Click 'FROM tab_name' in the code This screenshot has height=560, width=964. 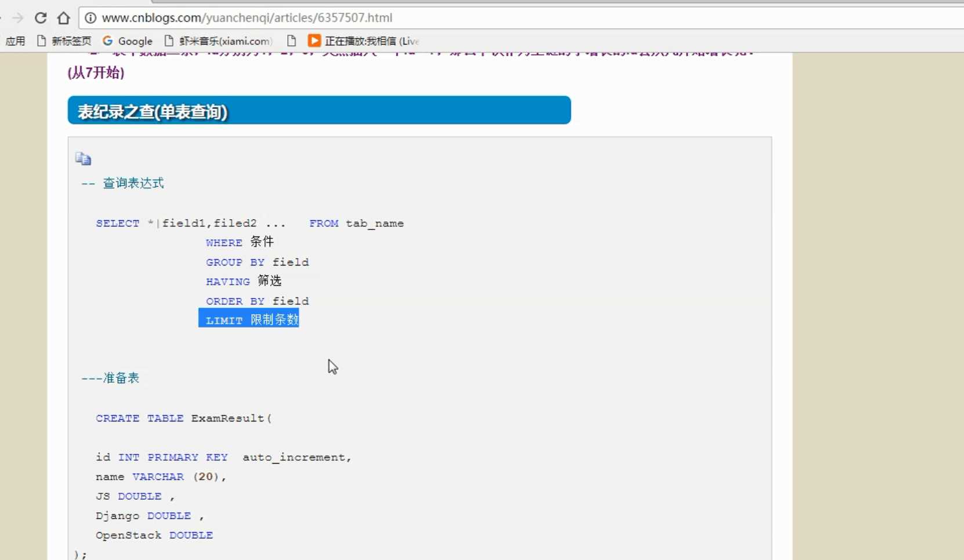[x=356, y=223]
